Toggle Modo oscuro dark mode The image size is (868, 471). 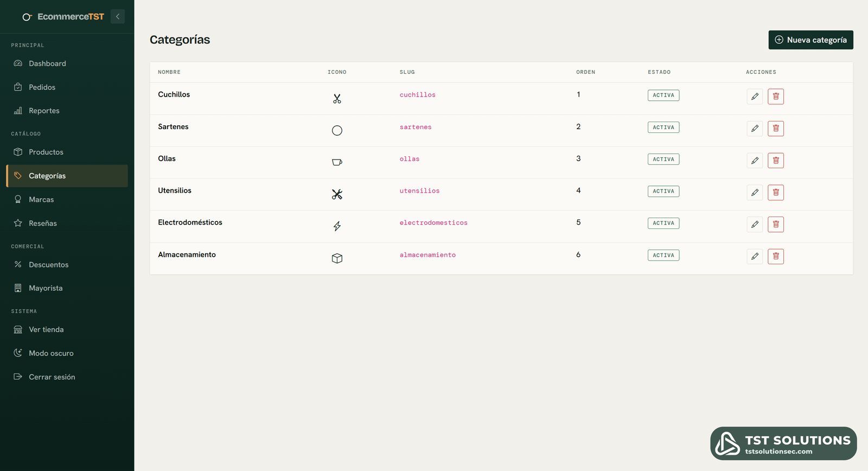click(67, 353)
